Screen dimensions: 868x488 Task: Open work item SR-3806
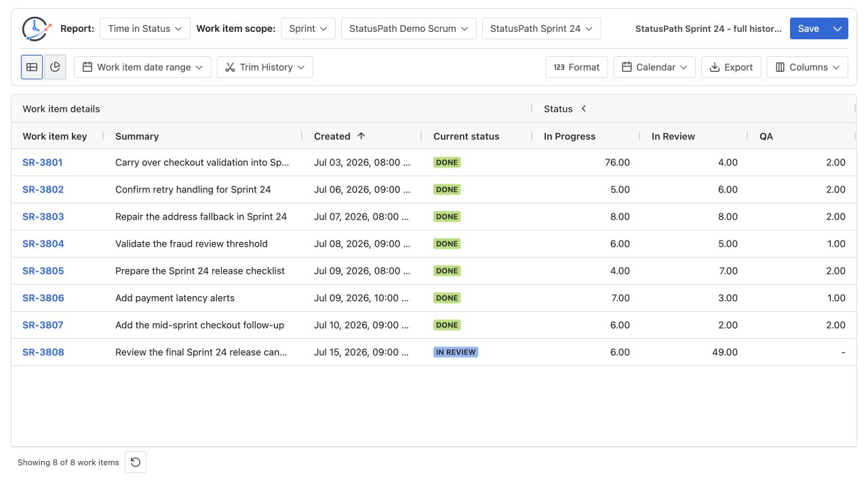(43, 298)
